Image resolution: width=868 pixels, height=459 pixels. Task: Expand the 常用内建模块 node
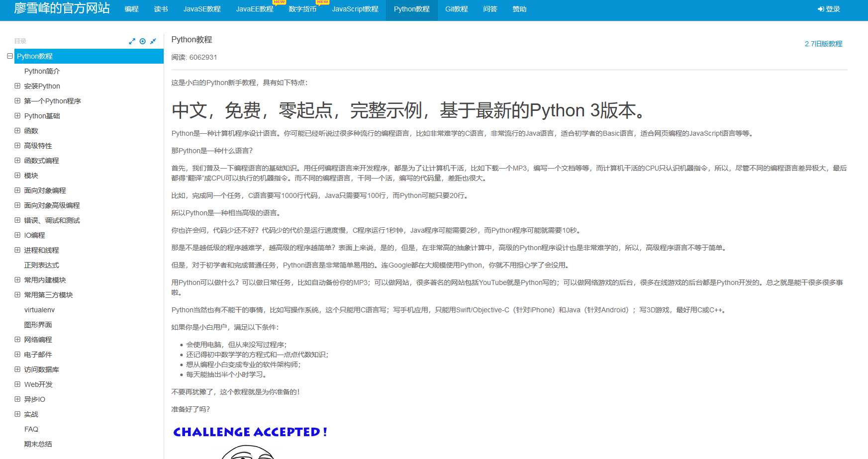coord(17,280)
